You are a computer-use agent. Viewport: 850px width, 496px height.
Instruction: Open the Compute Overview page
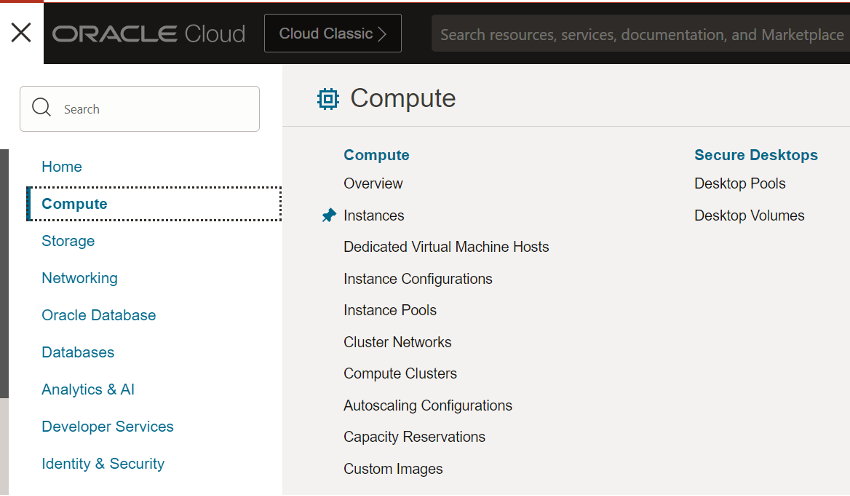373,184
